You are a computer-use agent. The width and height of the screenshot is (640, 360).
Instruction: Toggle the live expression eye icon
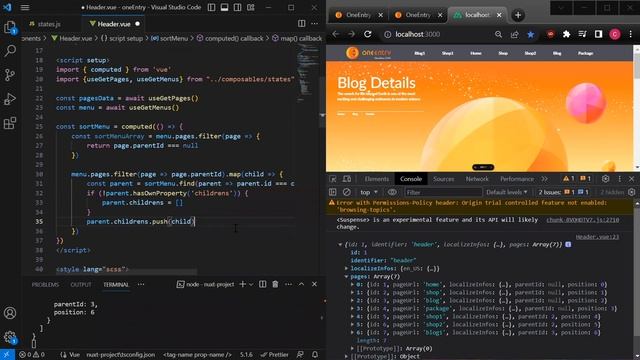392,192
